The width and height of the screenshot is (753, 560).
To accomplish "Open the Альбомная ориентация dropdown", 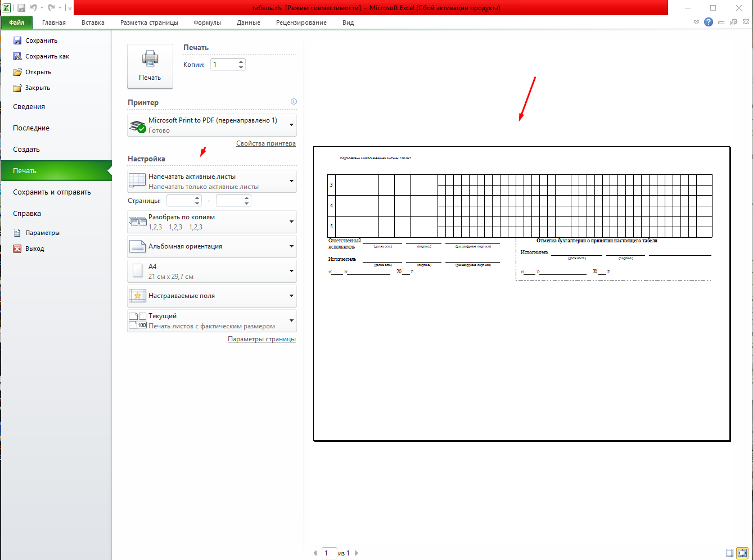I will 212,247.
